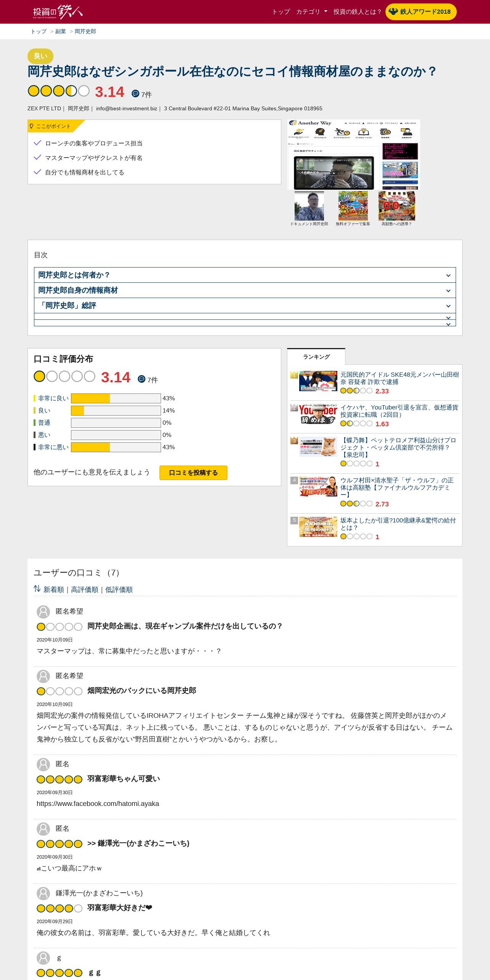Go to the トップ nav item
This screenshot has height=980, width=490.
(x=281, y=12)
